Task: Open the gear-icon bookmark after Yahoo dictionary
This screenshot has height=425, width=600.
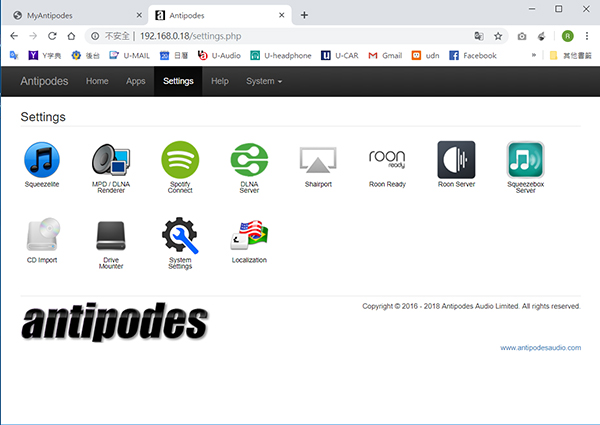Action: click(85, 55)
